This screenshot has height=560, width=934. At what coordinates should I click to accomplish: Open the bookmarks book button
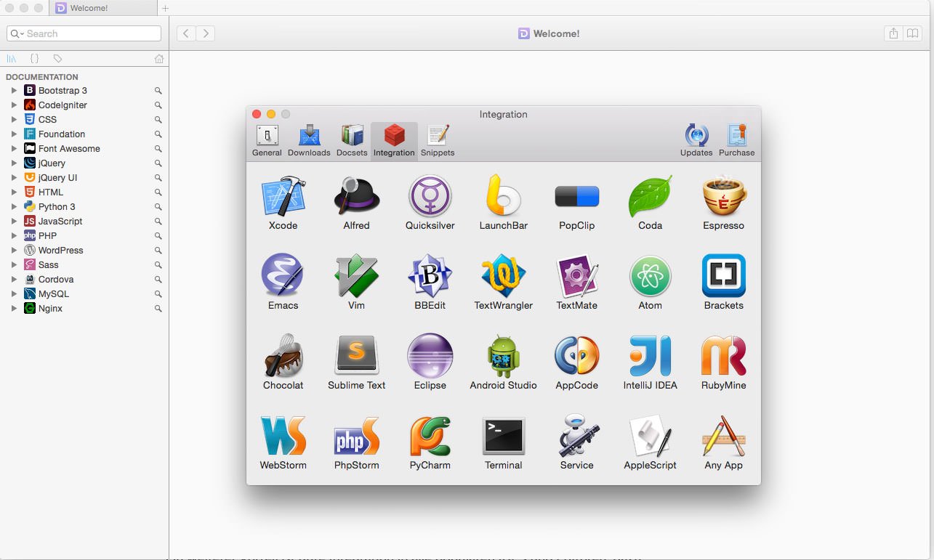pyautogui.click(x=913, y=33)
